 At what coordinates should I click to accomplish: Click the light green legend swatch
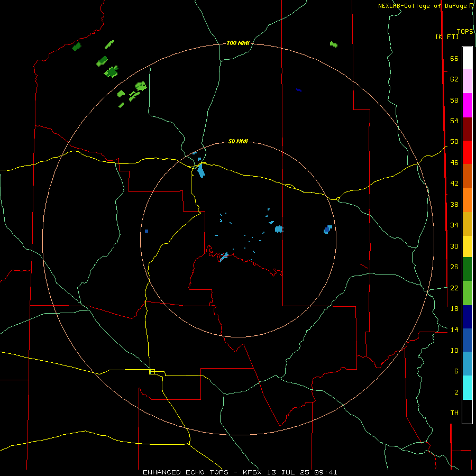click(467, 293)
